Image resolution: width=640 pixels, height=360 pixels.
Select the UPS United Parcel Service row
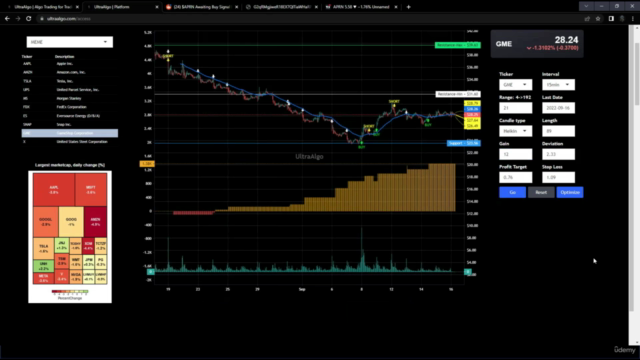pos(70,90)
